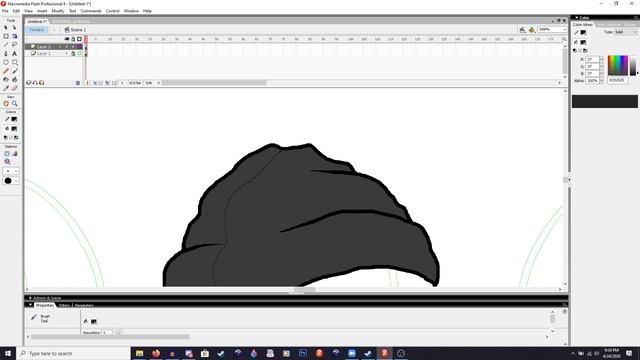Click the Insert Layer icon below layers

point(29,83)
